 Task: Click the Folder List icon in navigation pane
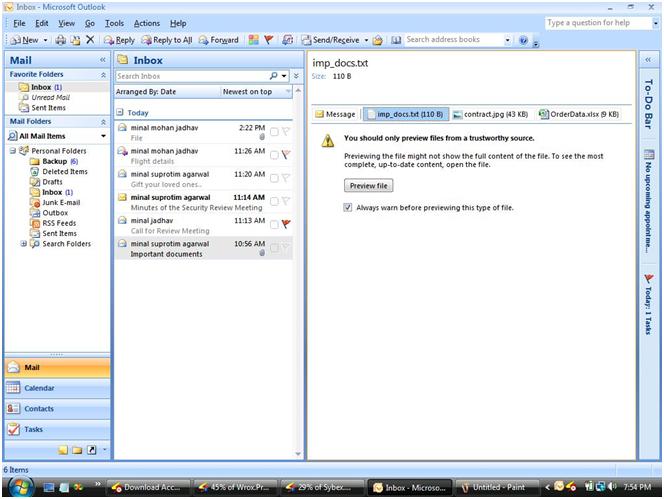point(77,450)
